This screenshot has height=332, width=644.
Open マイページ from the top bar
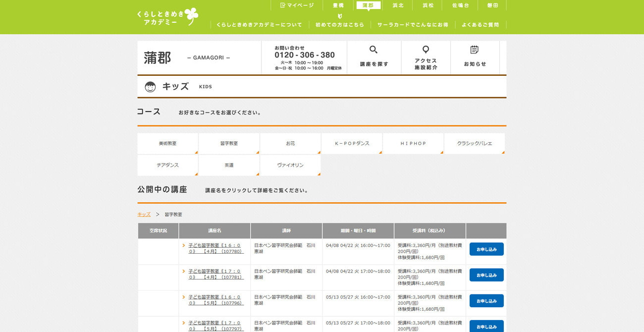pyautogui.click(x=297, y=5)
